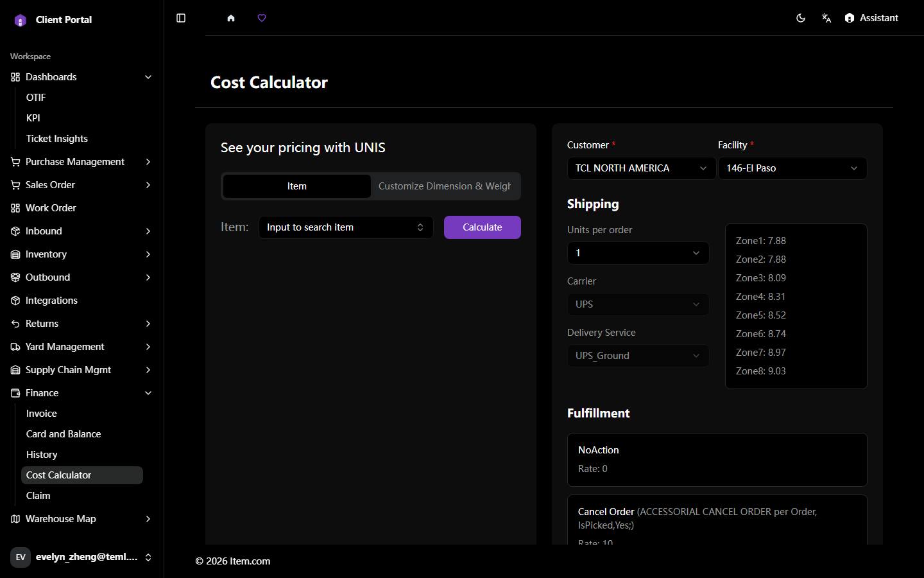Click the Inventory icon
Viewport: 924px width, 578px height.
click(x=15, y=254)
